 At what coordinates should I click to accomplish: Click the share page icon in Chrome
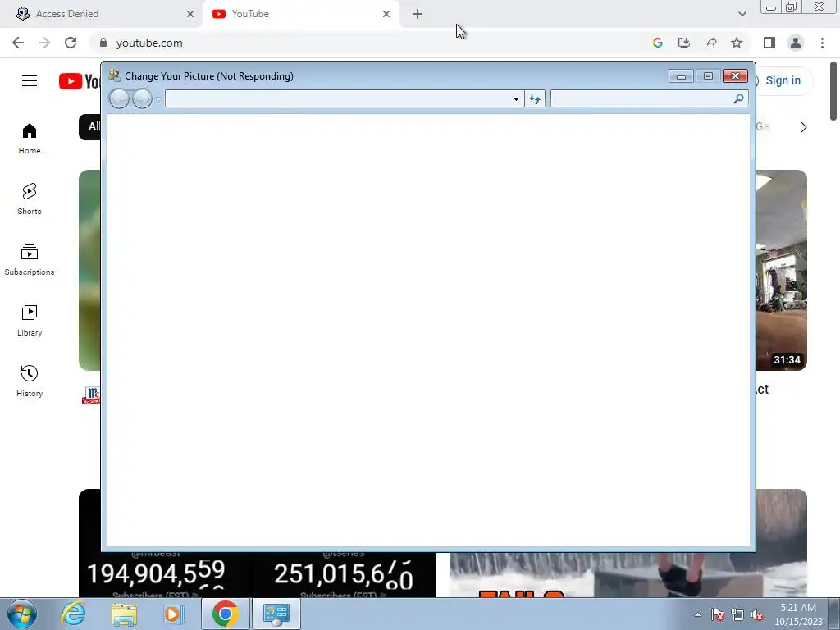coord(710,43)
